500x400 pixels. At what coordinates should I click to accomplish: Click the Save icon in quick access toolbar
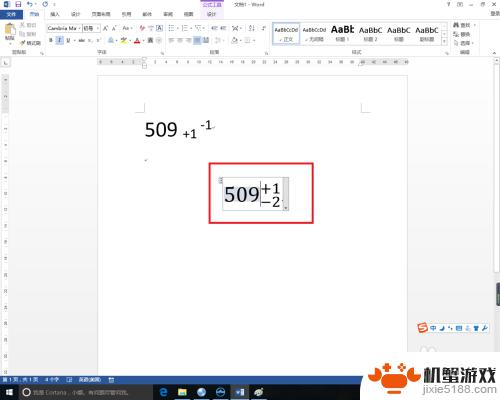[18, 4]
